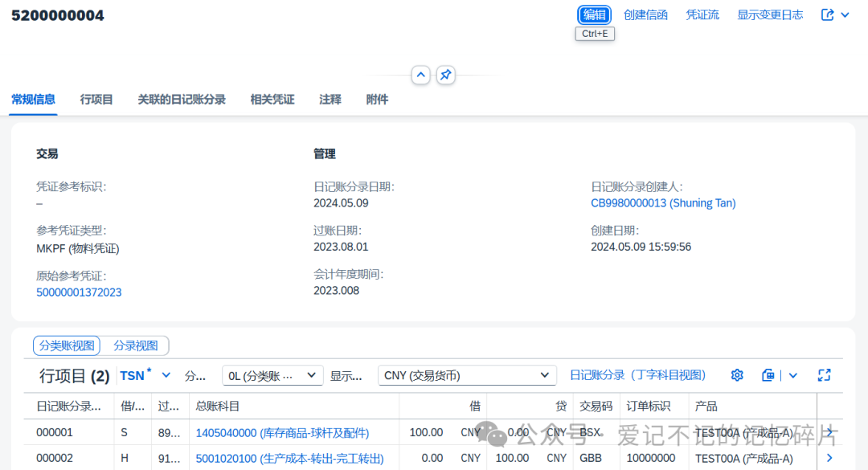Click the share export icon in header
Image resolution: width=868 pixels, height=470 pixels.
[x=827, y=15]
